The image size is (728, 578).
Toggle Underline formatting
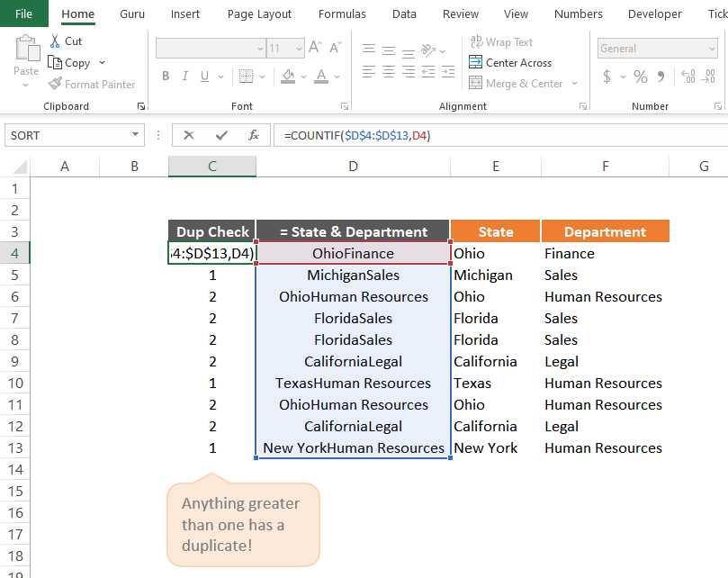205,77
